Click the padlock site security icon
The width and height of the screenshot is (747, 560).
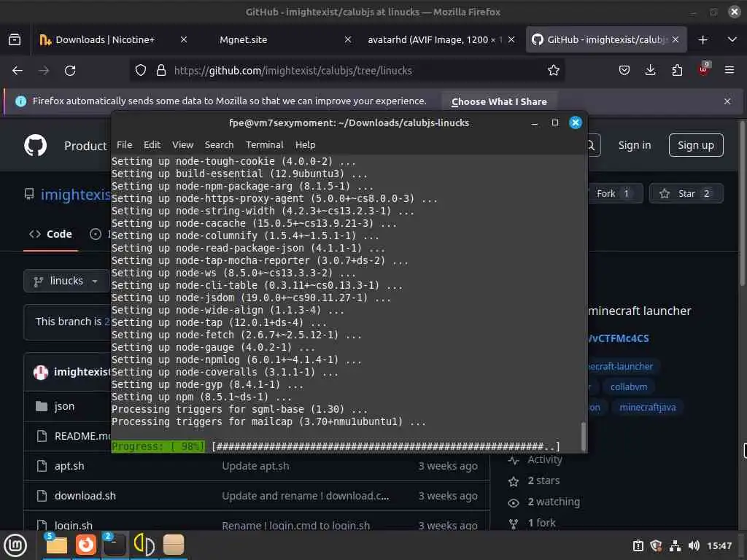point(161,71)
